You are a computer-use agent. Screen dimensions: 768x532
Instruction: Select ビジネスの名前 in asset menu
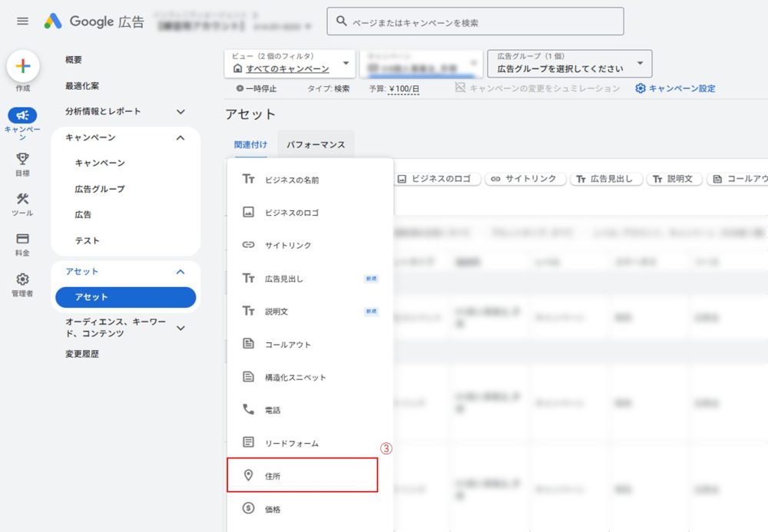pos(310,180)
